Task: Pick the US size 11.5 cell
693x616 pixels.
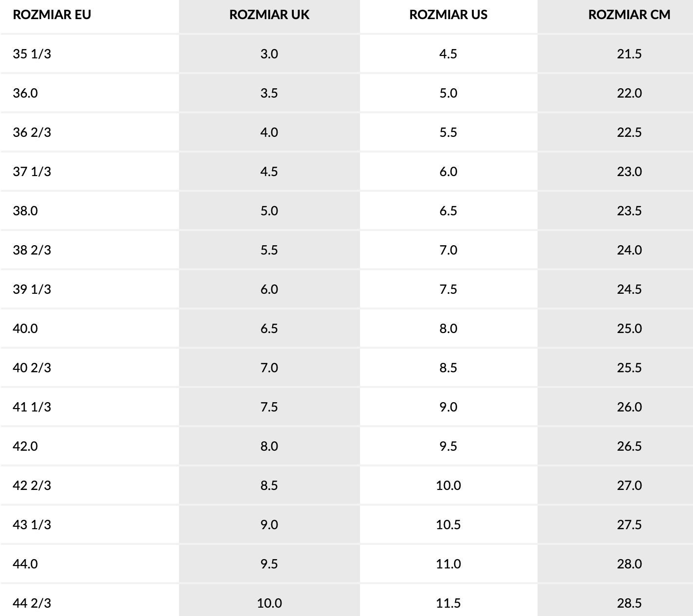Action: click(448, 603)
